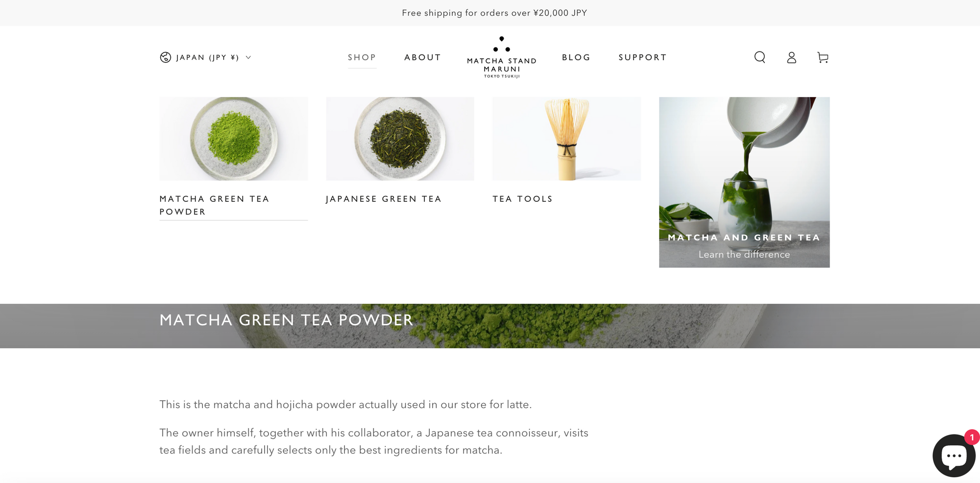Click the Japanese green tea leaves thumbnail

click(x=400, y=139)
